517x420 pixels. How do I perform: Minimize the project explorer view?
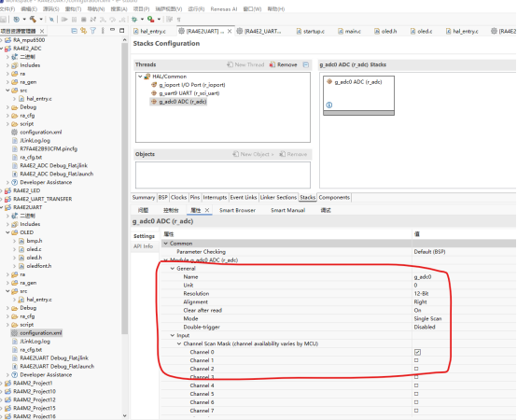[x=112, y=30]
